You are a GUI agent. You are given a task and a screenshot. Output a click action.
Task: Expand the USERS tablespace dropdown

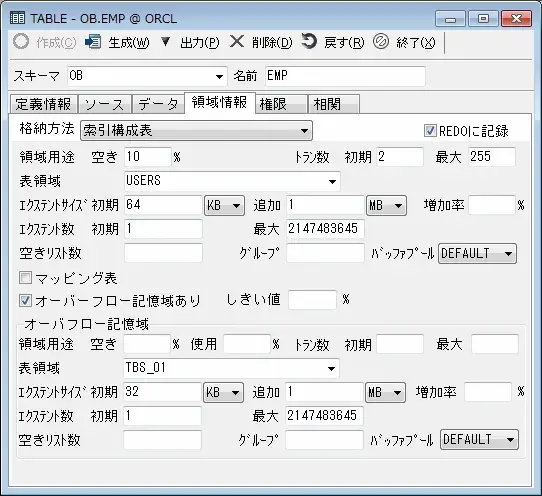point(232,181)
